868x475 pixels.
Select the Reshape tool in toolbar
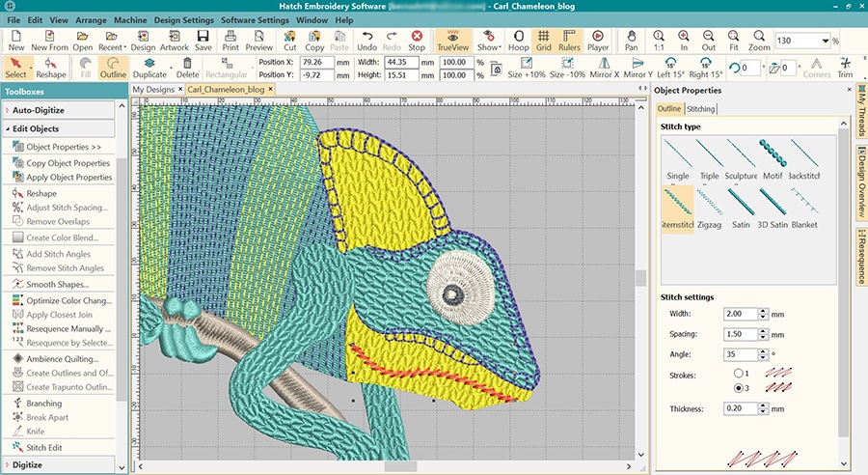click(51, 67)
